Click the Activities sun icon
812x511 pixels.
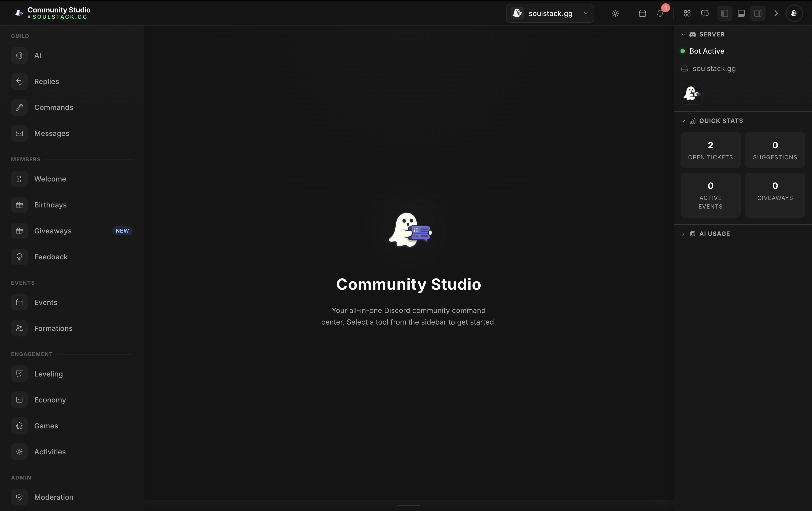click(x=19, y=452)
